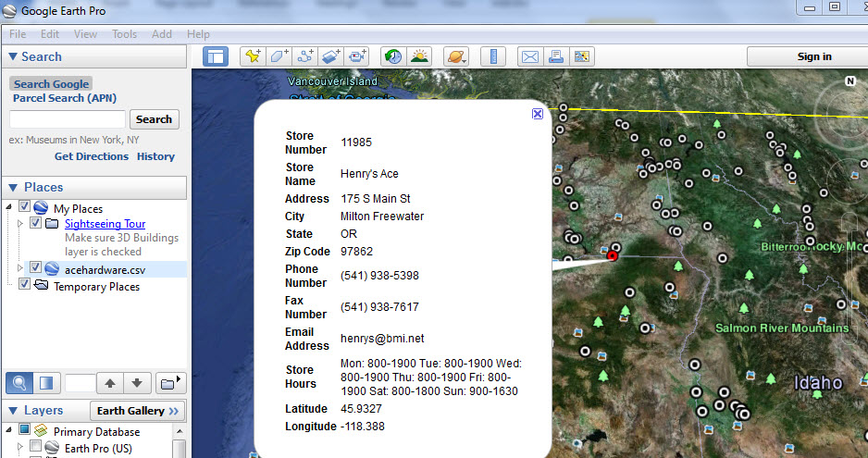Click the red selected store placemark
Screen dimensions: 868x458
point(612,255)
